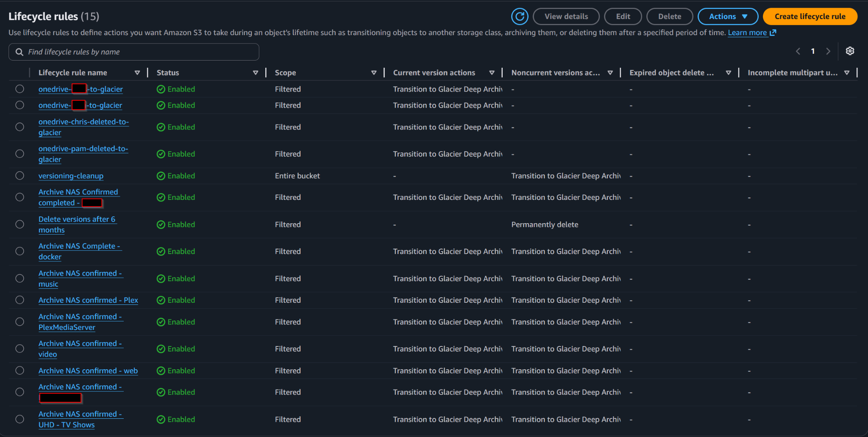Screen dimensions: 868x437
Task: Click the Lifecycle rule name column header
Action: click(72, 73)
